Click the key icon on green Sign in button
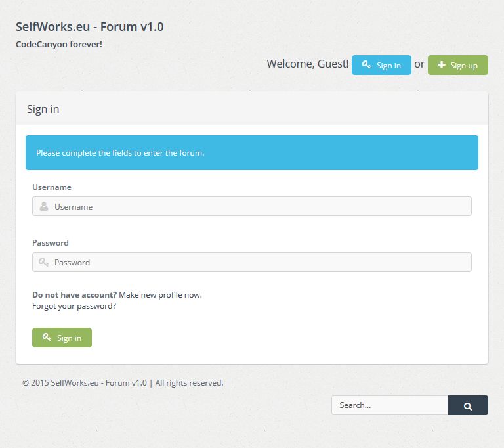The width and height of the screenshot is (504, 448). coord(47,338)
